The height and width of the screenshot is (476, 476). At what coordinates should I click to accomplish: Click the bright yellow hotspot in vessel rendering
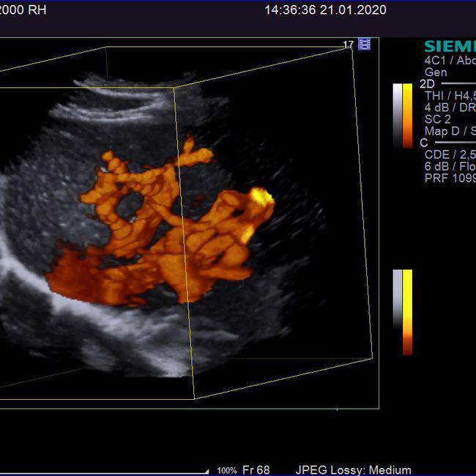click(x=261, y=196)
